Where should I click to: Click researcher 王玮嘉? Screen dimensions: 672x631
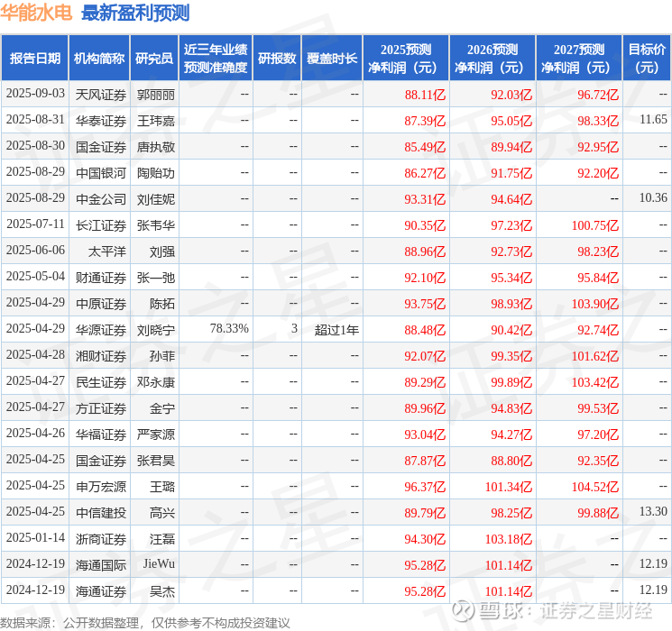coord(155,121)
